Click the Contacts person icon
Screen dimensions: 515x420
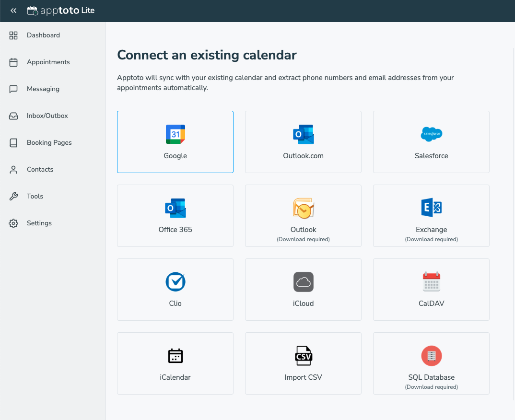click(x=13, y=170)
